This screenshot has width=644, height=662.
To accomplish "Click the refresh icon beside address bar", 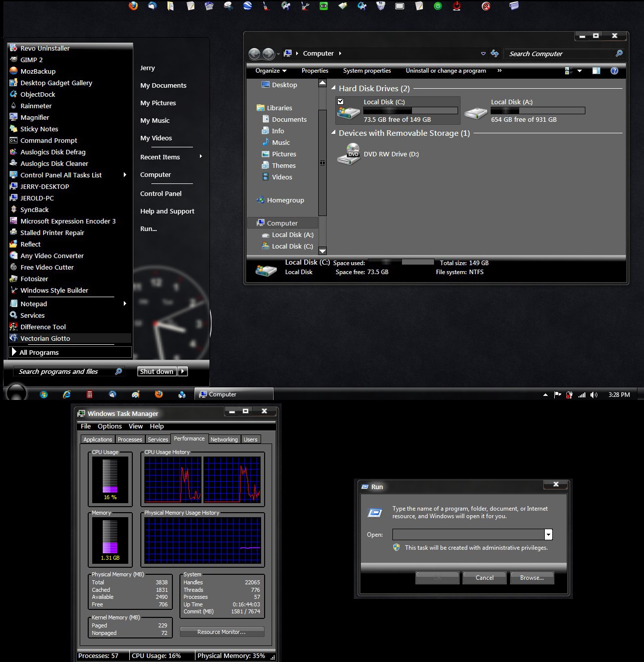I will (495, 54).
